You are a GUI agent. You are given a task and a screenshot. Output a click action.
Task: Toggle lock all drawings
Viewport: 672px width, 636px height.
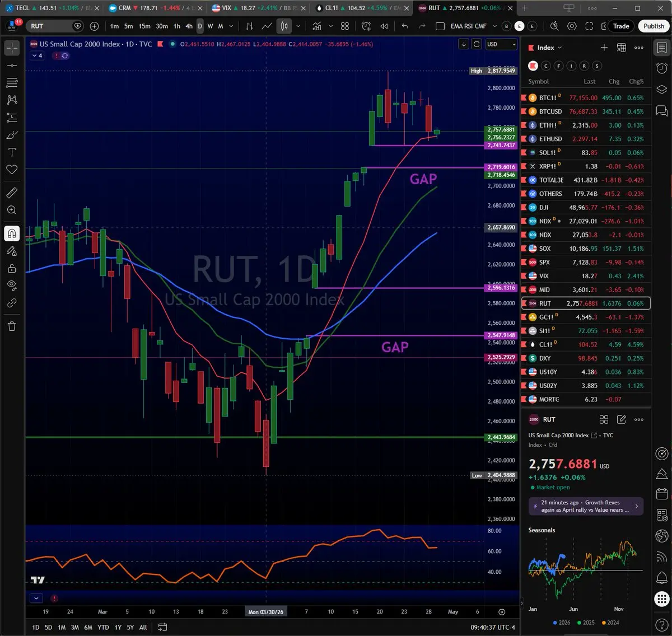click(x=12, y=268)
